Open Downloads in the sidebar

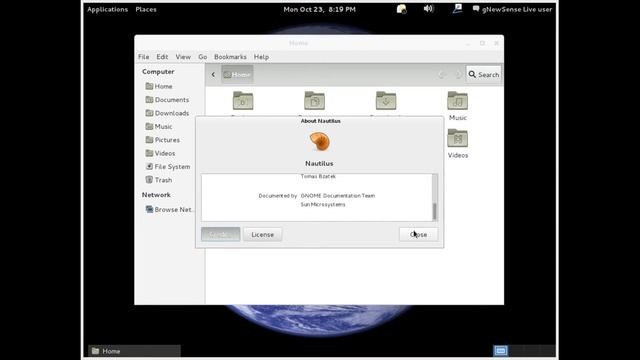[167, 113]
